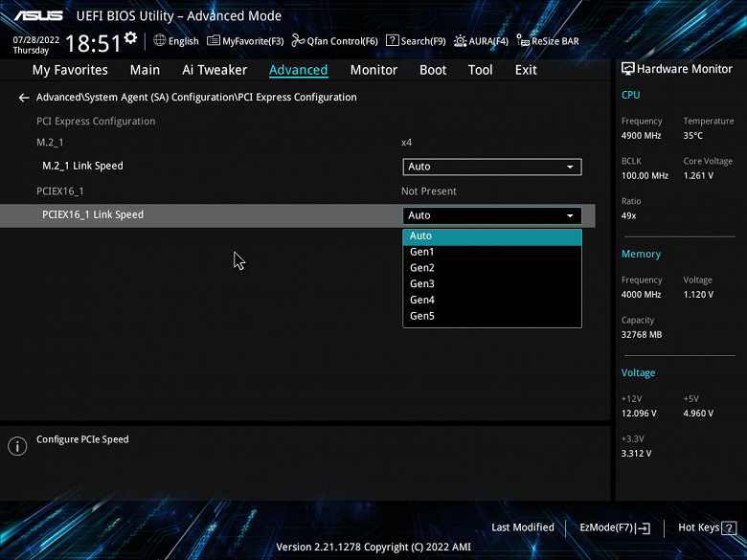Screen dimensions: 747x560
Task: Open the Tool tab
Action: point(480,70)
